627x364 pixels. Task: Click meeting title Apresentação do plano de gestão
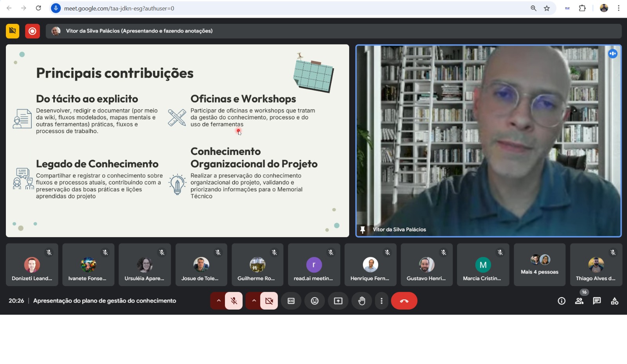click(x=105, y=301)
